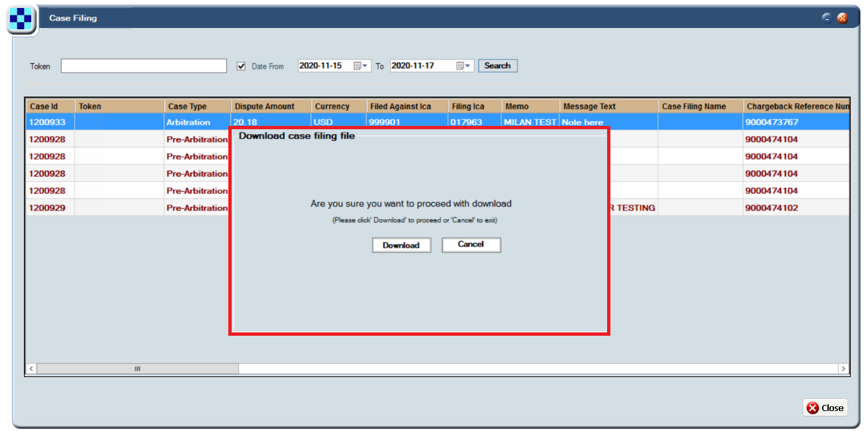The width and height of the screenshot is (868, 435).
Task: Click chargeback reference 9000474102
Action: pyautogui.click(x=797, y=208)
